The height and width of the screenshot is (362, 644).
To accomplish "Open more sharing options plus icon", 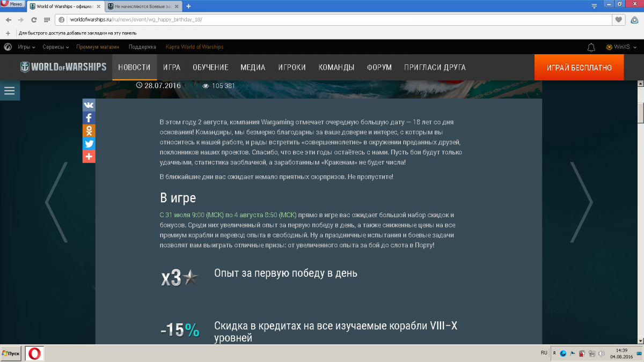I will click(89, 157).
